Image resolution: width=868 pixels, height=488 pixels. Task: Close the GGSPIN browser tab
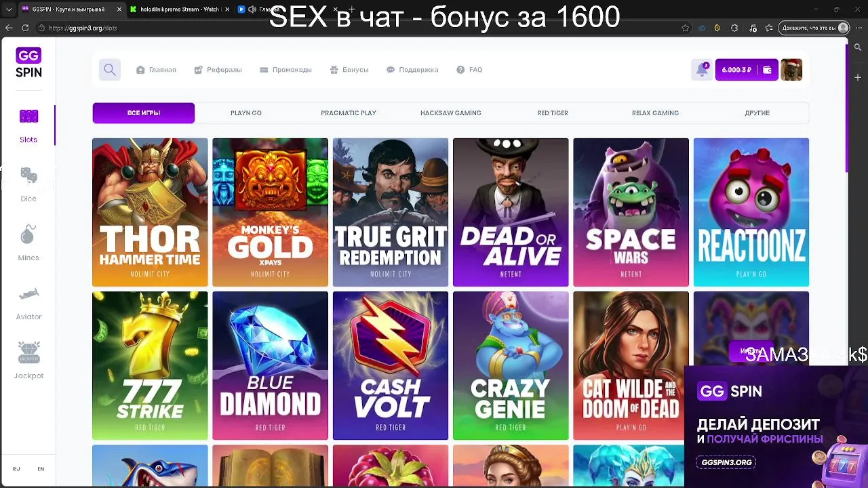[119, 9]
